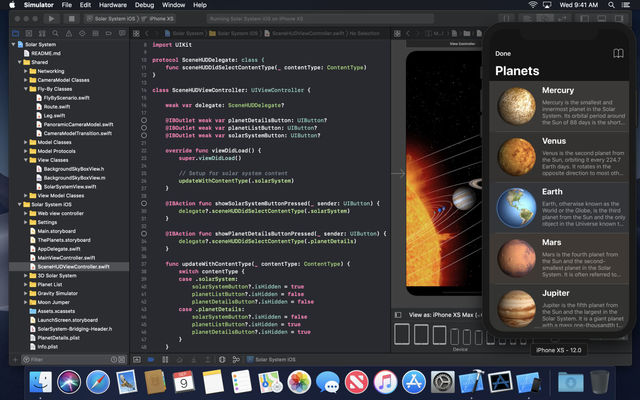
Task: Open the Find navigator magnifier icon
Action: coord(56,33)
